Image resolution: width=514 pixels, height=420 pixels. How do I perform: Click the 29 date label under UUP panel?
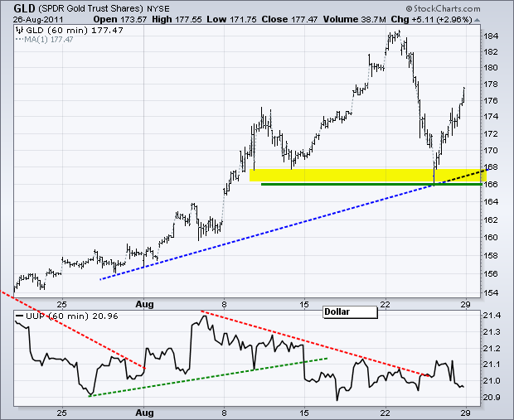click(465, 413)
